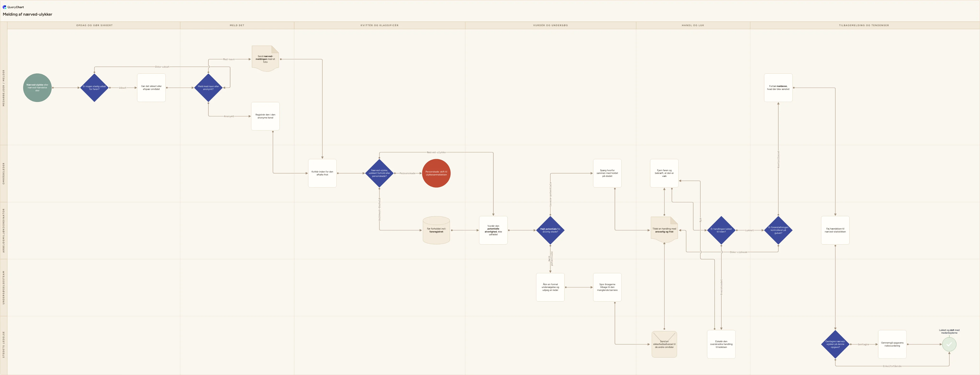The height and width of the screenshot is (375, 980).
Task: Click the 'Kvittér inden for den aftalte frist' box
Action: click(x=322, y=173)
